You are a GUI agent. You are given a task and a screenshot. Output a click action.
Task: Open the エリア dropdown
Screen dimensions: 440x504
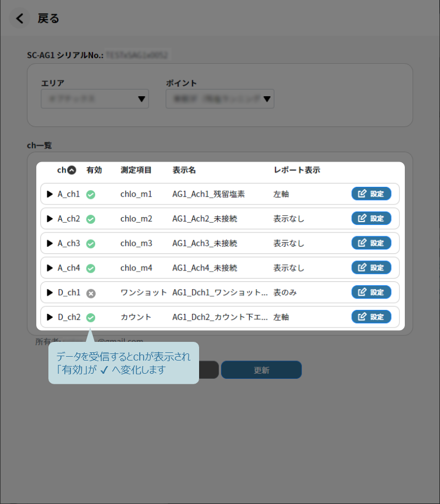[x=95, y=99]
